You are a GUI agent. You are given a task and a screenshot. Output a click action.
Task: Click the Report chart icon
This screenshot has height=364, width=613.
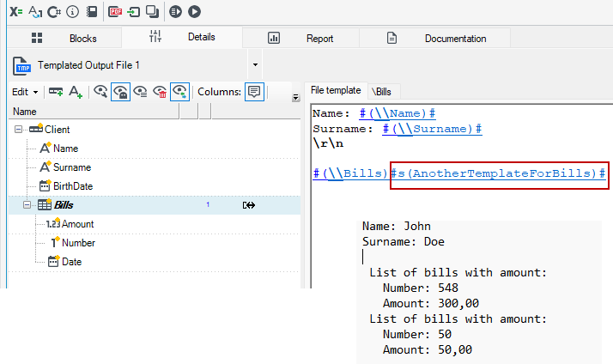coord(274,38)
